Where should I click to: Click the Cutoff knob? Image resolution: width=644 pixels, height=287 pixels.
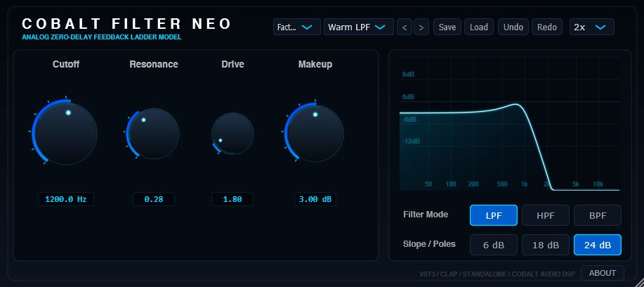pos(66,133)
